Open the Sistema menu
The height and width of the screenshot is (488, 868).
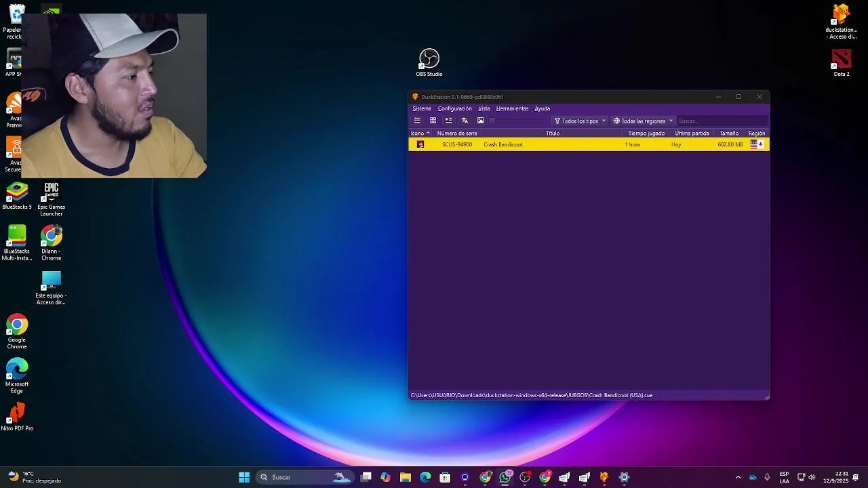click(x=422, y=108)
